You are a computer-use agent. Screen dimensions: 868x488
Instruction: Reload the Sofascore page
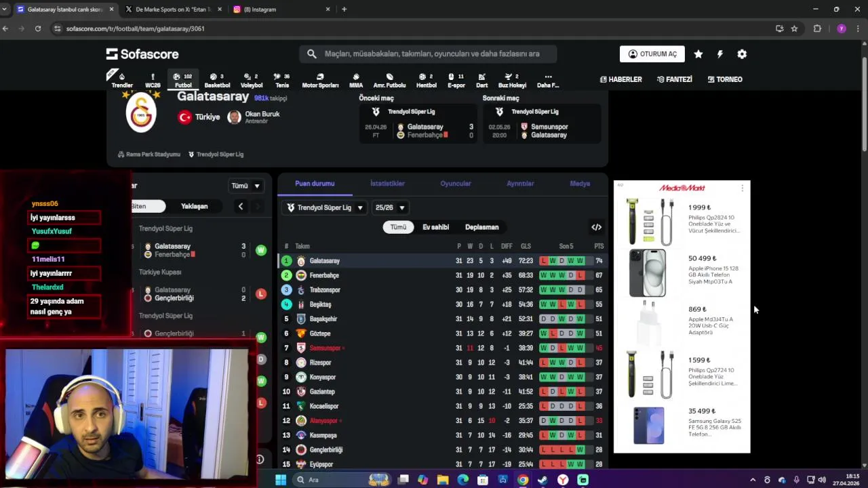tap(38, 28)
